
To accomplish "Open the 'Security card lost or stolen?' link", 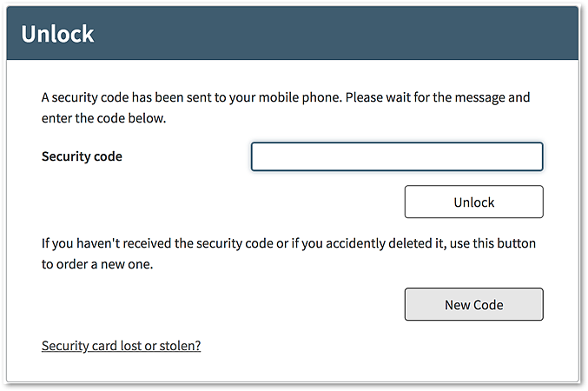I will (121, 346).
